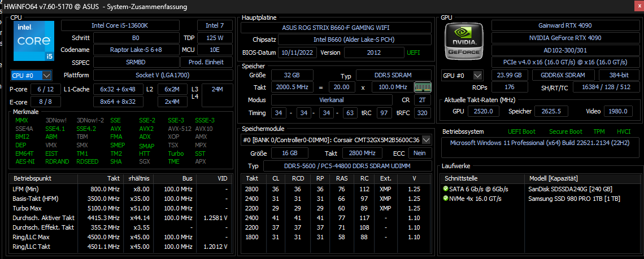Click the SRMBD SSPEC value
This screenshot has height=259, width=644.
[136, 63]
